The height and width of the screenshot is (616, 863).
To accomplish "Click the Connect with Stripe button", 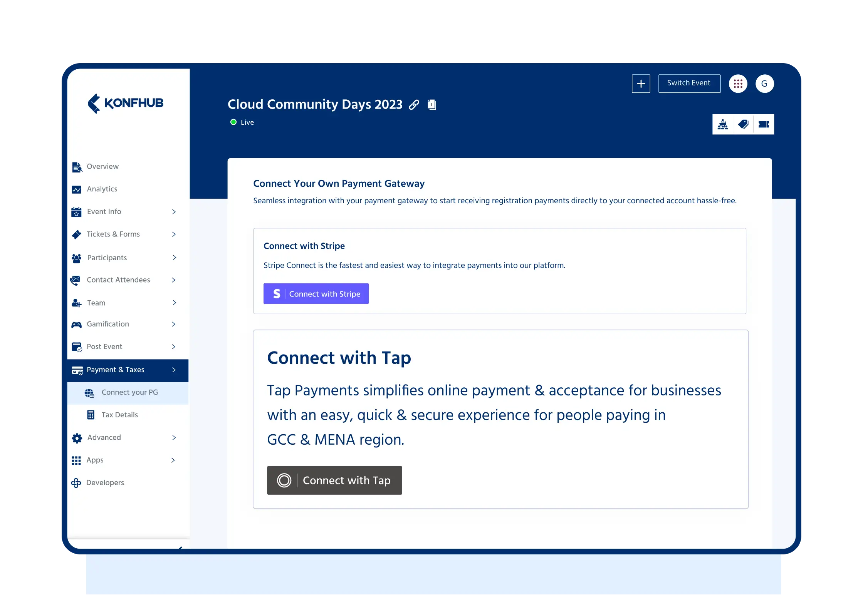I will (x=317, y=293).
